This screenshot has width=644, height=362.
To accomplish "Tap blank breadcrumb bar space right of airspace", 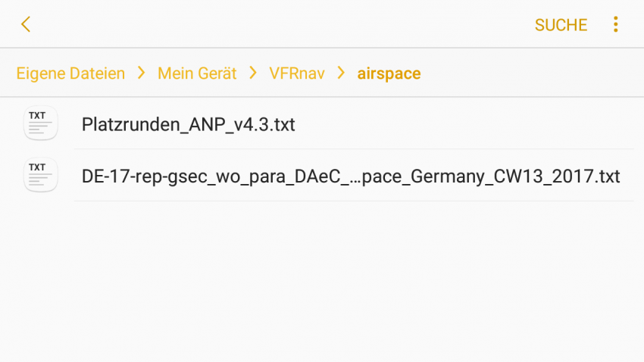I will [x=532, y=73].
